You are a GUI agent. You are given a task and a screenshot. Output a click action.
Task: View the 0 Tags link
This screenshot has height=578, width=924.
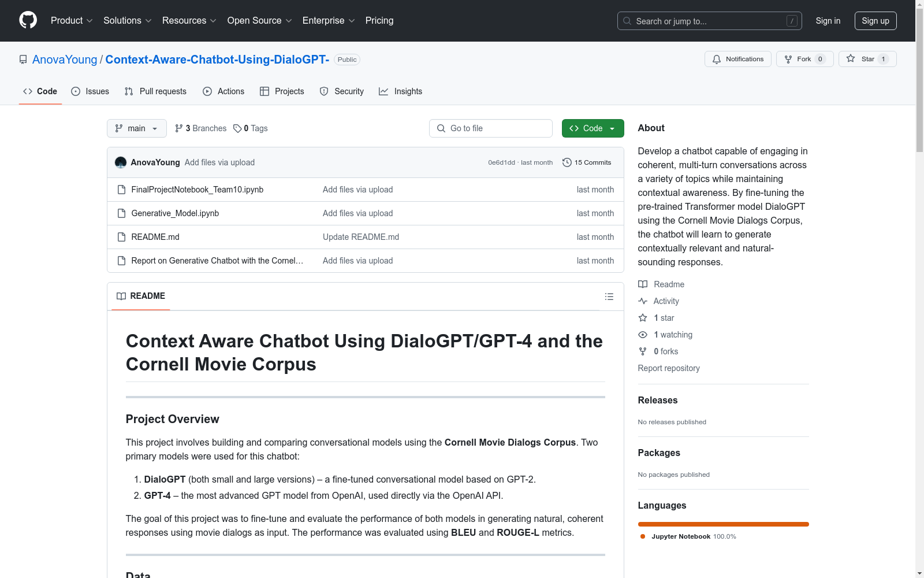tap(251, 128)
